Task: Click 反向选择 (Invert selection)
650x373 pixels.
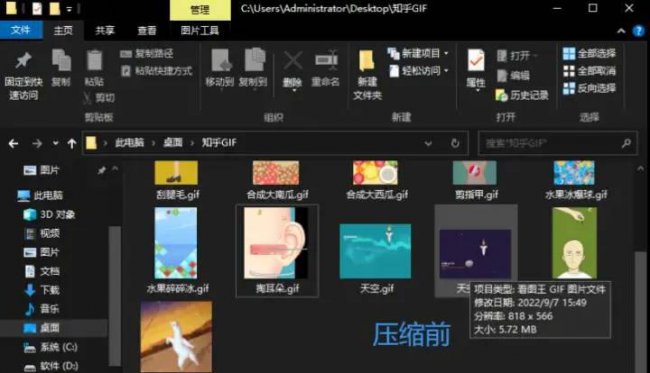Action: point(589,88)
